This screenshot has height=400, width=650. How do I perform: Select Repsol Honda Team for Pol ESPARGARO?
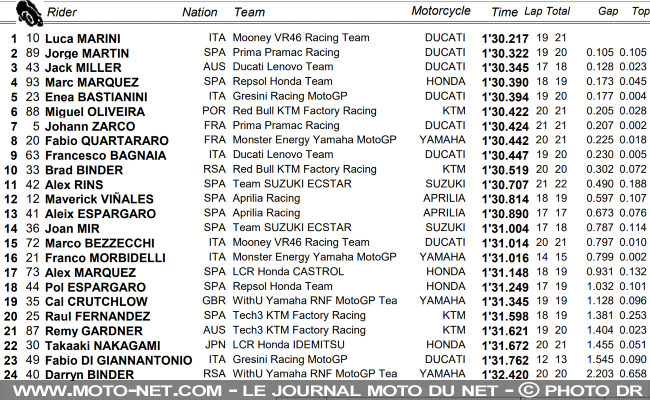coord(282,286)
